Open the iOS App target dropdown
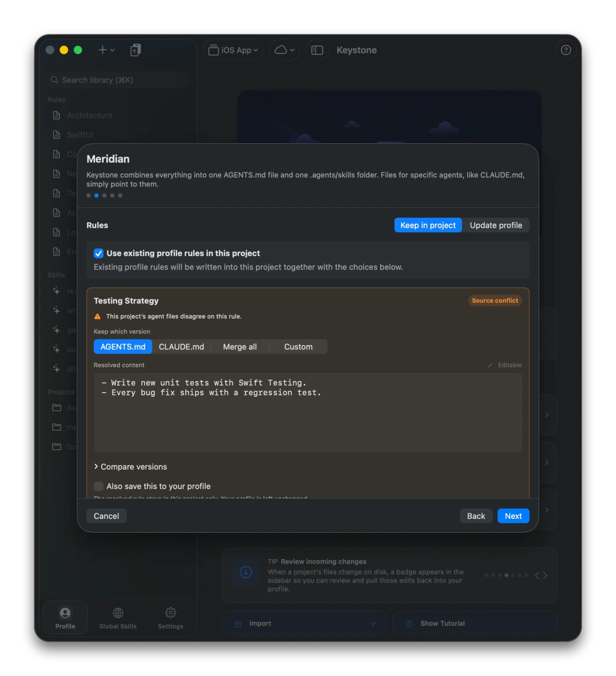This screenshot has width=616, height=676. coord(233,50)
